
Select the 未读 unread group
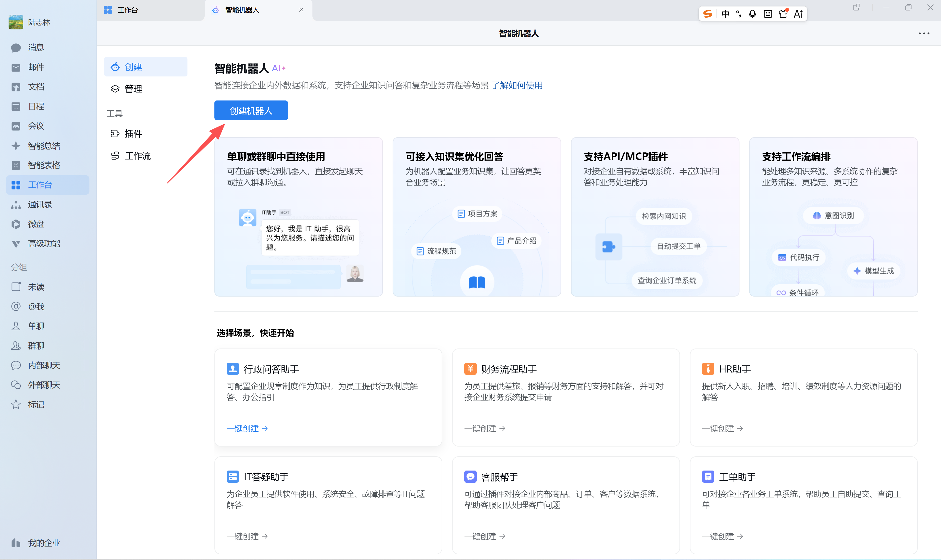click(48, 287)
